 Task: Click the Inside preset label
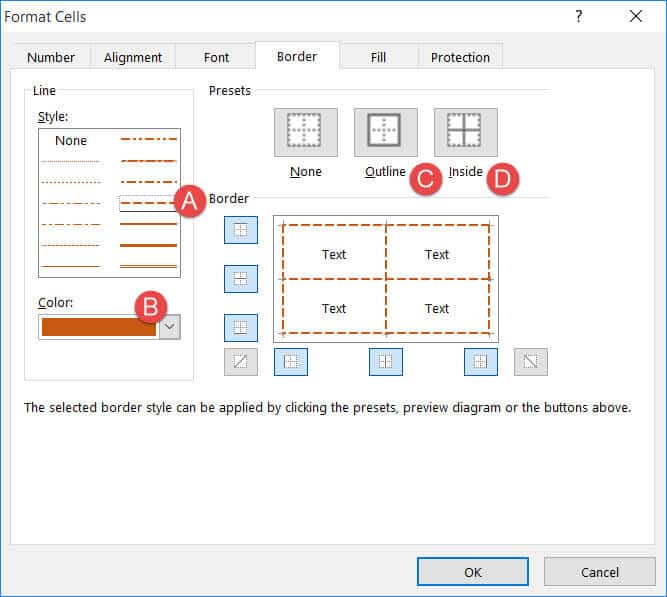466,171
